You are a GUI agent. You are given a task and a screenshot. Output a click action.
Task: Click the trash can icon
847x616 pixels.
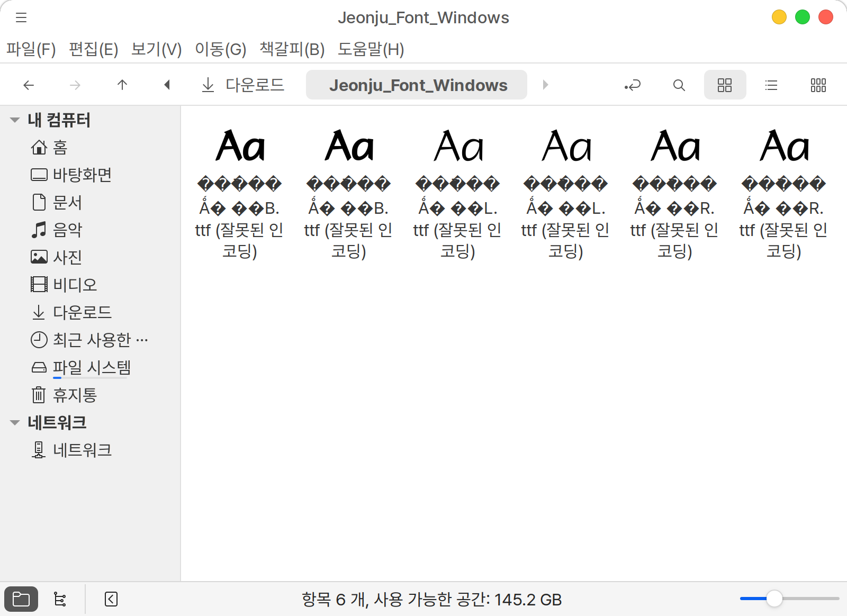(x=39, y=395)
